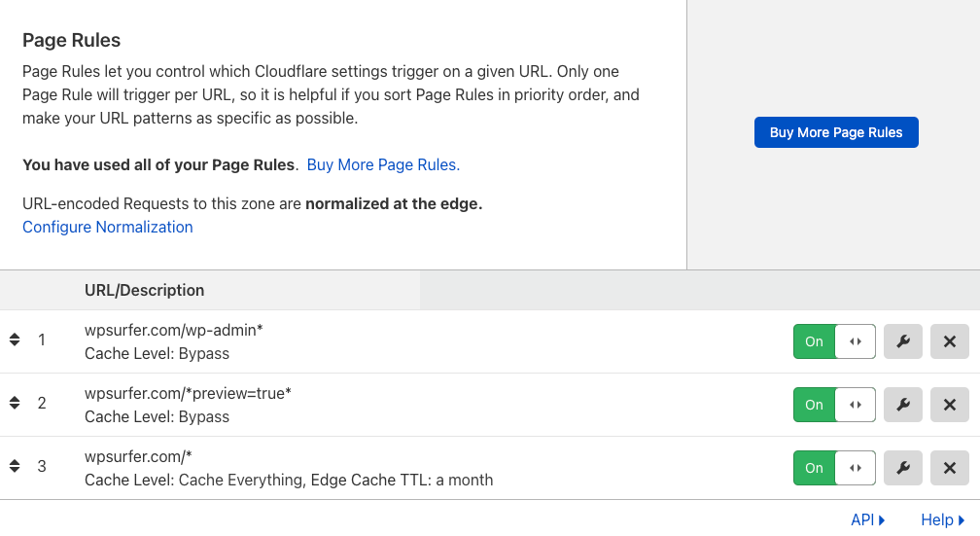Edit the wp-admin page rule via wrench
Image resolution: width=980 pixels, height=536 pixels.
click(903, 341)
